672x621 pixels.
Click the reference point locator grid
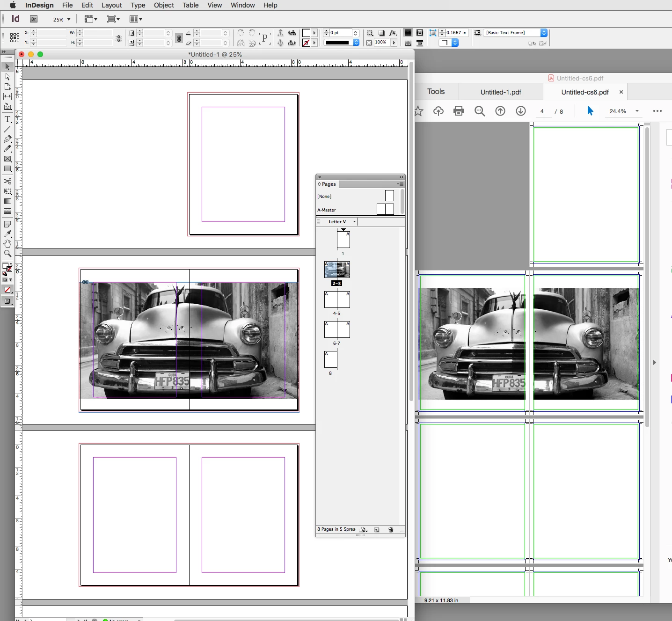15,37
